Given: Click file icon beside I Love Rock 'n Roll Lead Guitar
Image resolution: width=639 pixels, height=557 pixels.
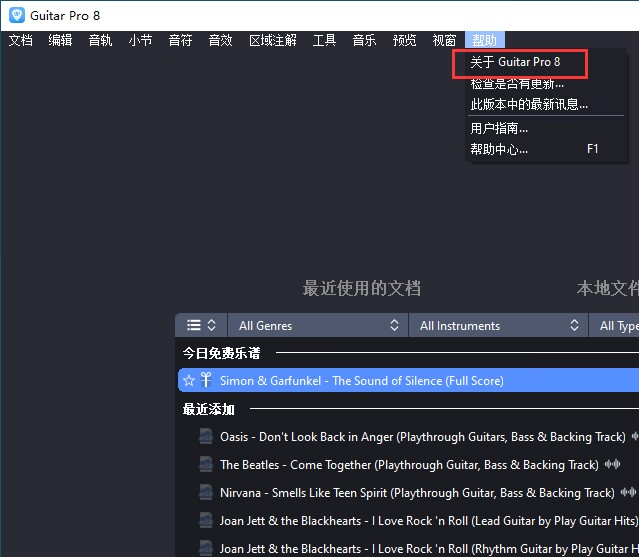Looking at the screenshot, I should 206,521.
